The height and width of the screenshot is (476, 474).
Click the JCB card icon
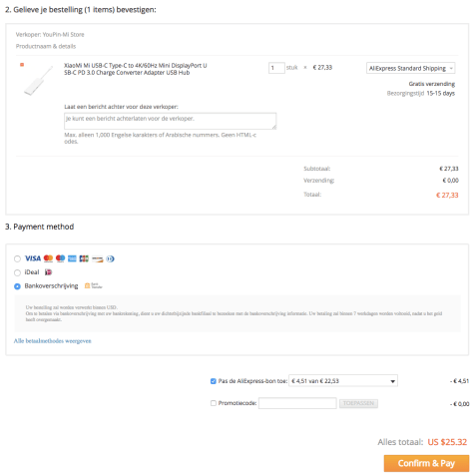pyautogui.click(x=84, y=258)
